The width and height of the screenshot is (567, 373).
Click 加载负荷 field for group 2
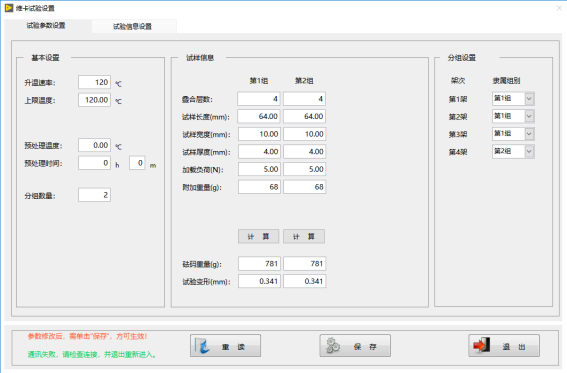tap(304, 169)
